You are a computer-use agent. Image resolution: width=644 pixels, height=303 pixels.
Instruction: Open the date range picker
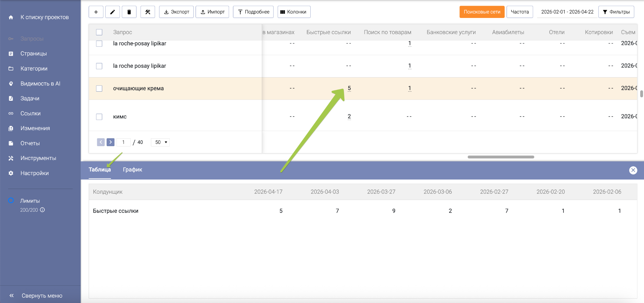[567, 12]
